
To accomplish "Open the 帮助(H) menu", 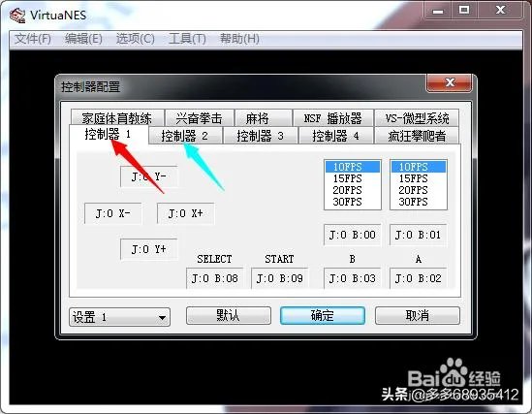I will 239,39.
